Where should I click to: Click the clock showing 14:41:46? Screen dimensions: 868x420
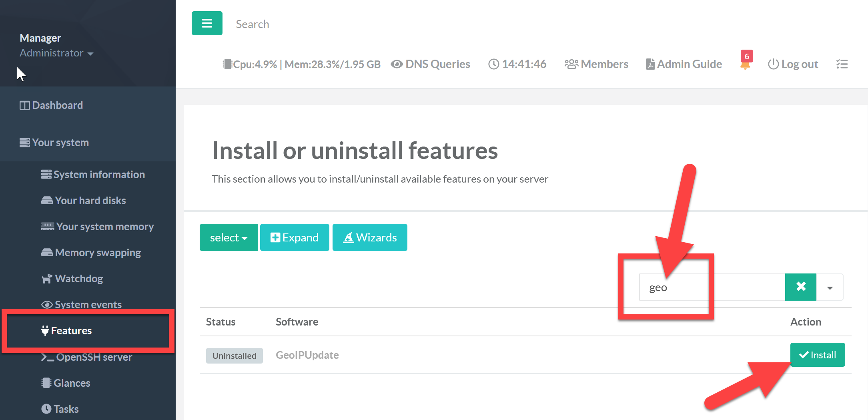coord(517,64)
